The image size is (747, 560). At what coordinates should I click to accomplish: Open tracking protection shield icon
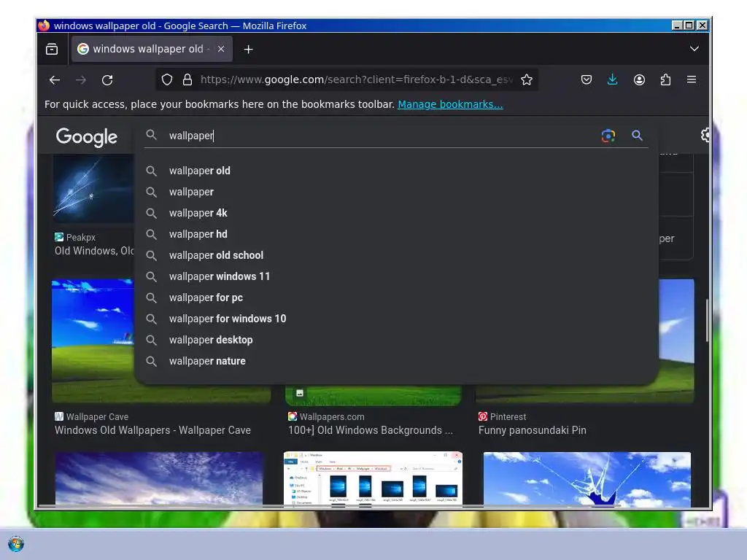pyautogui.click(x=167, y=79)
